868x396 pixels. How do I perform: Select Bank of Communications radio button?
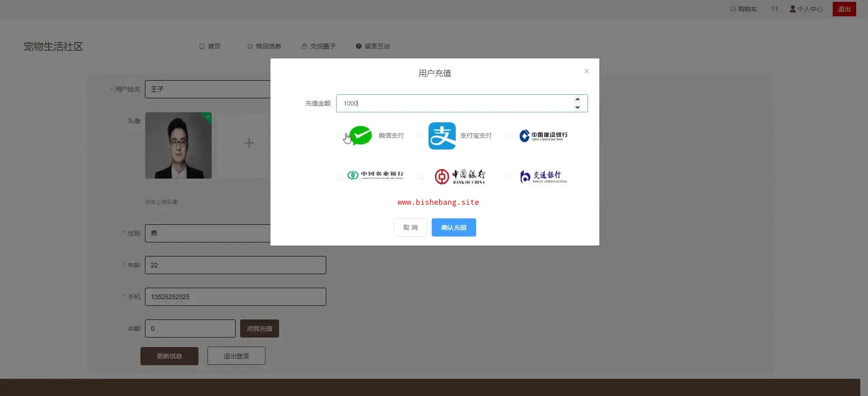tap(509, 176)
